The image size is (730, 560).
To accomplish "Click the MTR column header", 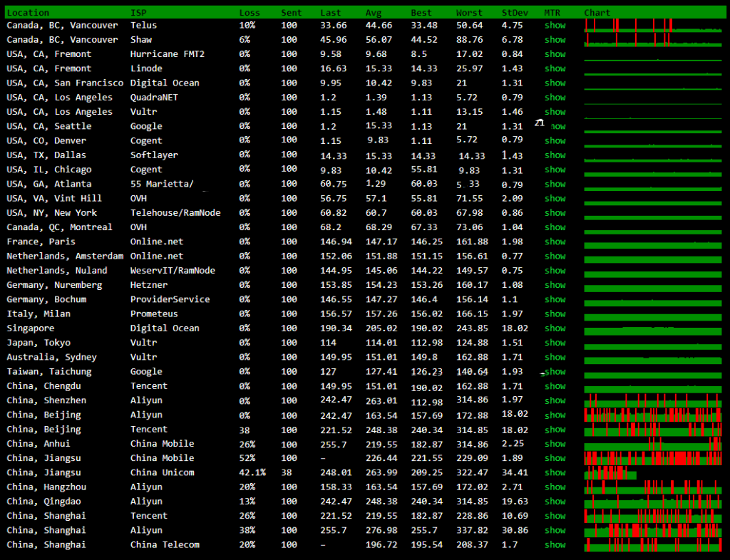I will click(x=552, y=13).
